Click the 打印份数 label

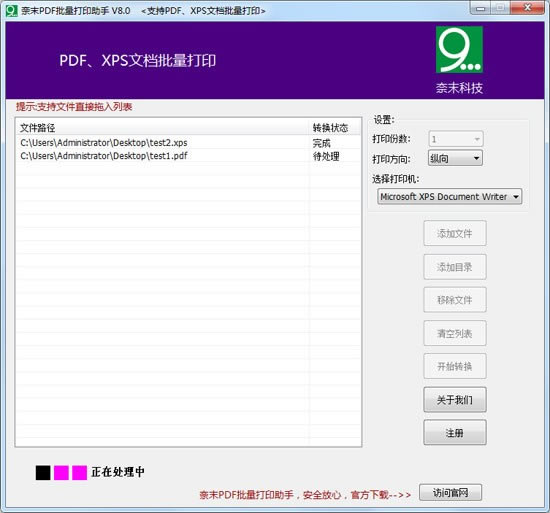coord(391,139)
